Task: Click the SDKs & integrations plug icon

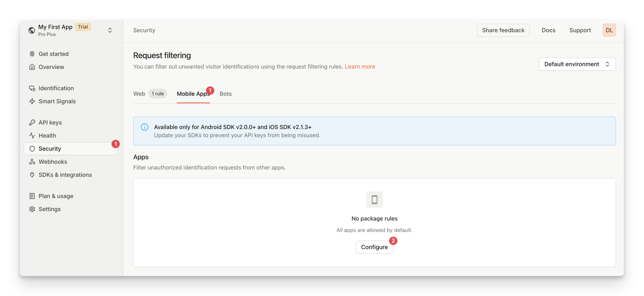Action: point(32,175)
